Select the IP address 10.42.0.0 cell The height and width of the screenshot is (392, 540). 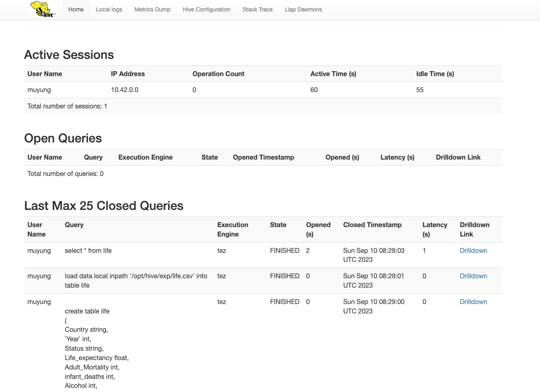pyautogui.click(x=124, y=90)
